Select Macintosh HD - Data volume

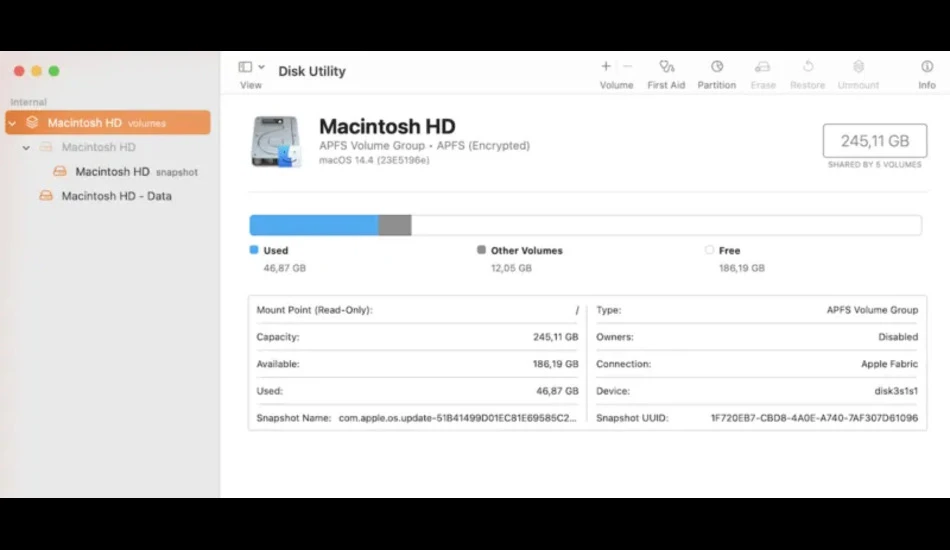tap(116, 196)
